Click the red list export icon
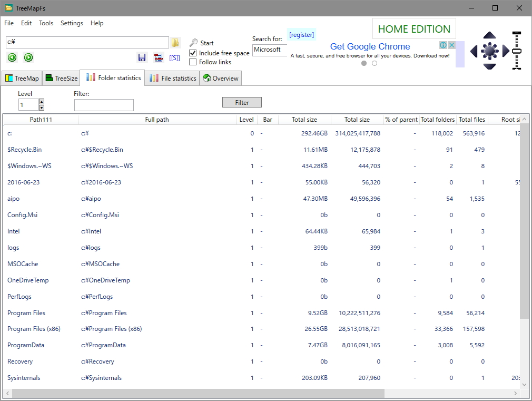 pyautogui.click(x=159, y=58)
